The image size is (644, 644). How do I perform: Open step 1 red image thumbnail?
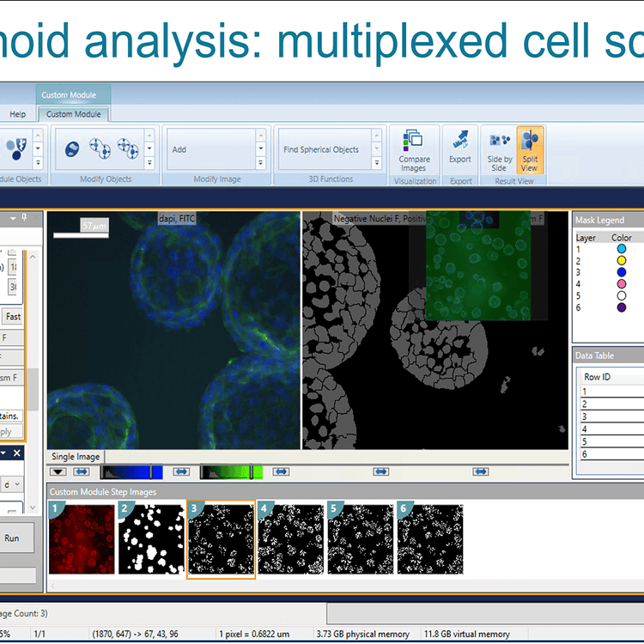coord(82,539)
